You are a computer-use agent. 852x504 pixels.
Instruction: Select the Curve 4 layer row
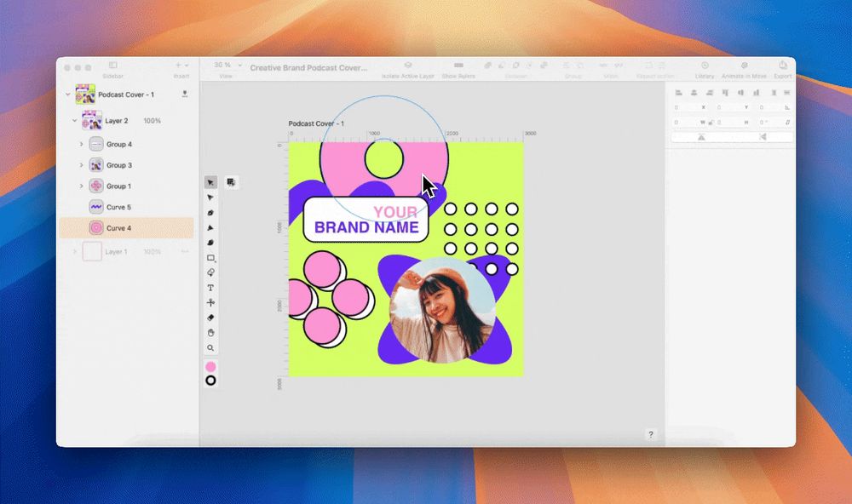pyautogui.click(x=126, y=228)
